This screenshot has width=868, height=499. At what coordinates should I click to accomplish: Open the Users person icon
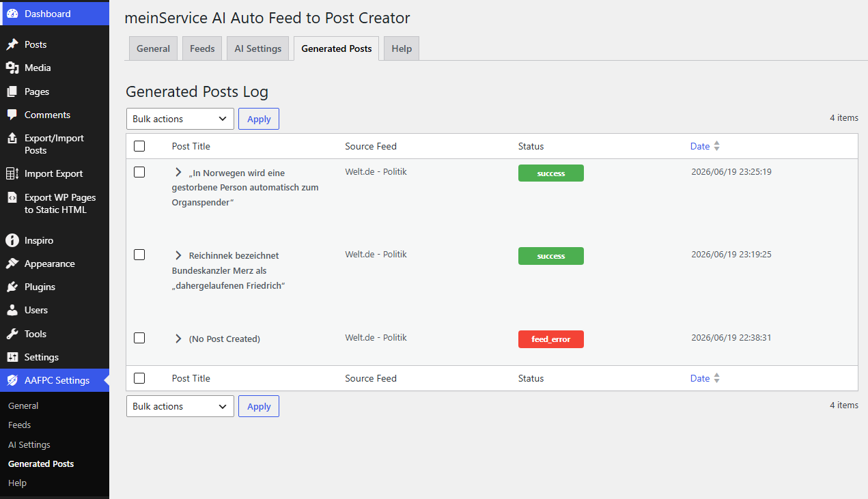tap(12, 310)
